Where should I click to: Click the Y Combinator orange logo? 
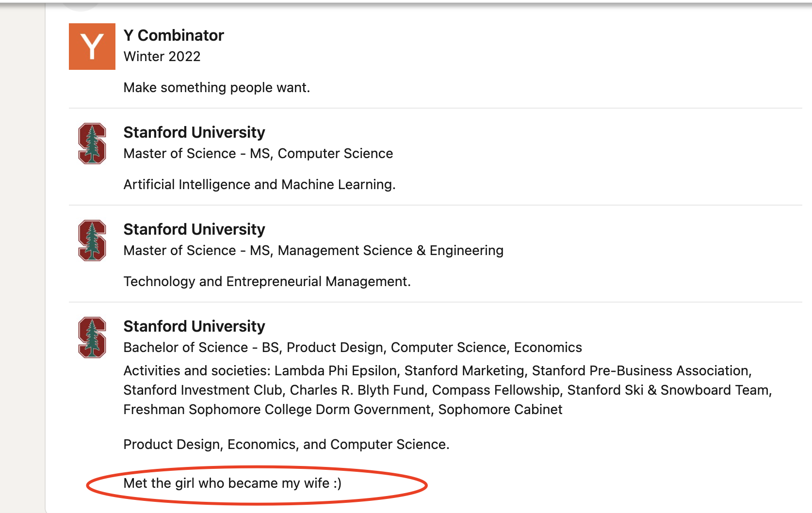(92, 47)
